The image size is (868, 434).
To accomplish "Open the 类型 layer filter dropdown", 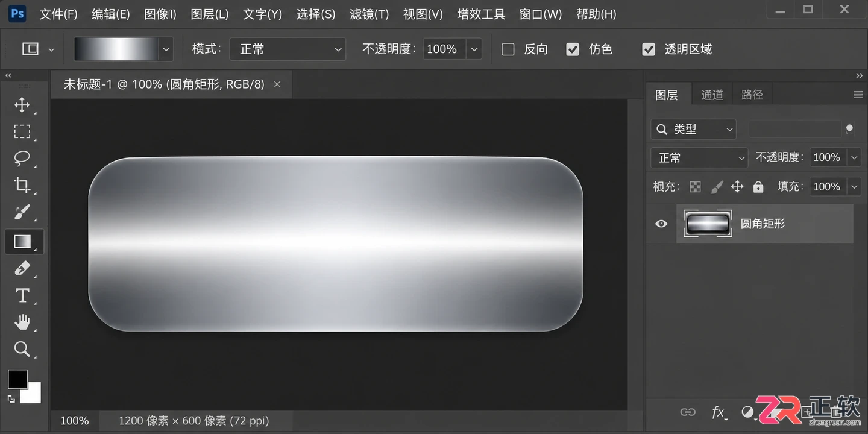I will [x=694, y=129].
